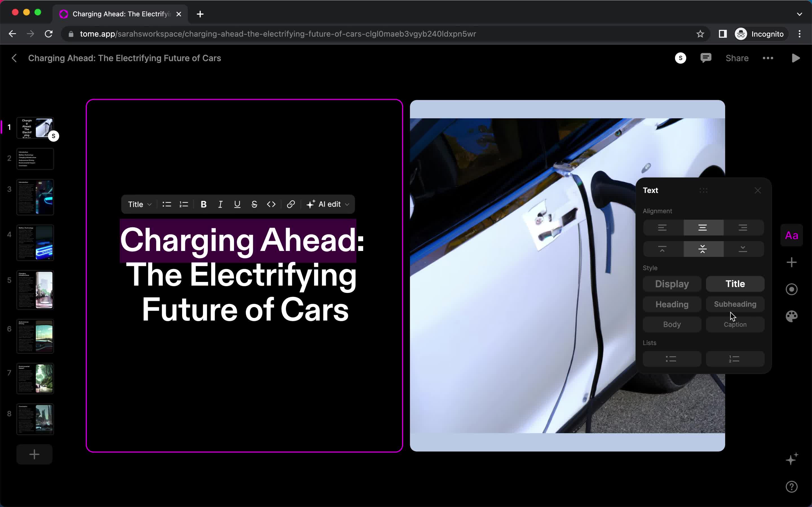Open text formatting type dropdown

pyautogui.click(x=139, y=204)
